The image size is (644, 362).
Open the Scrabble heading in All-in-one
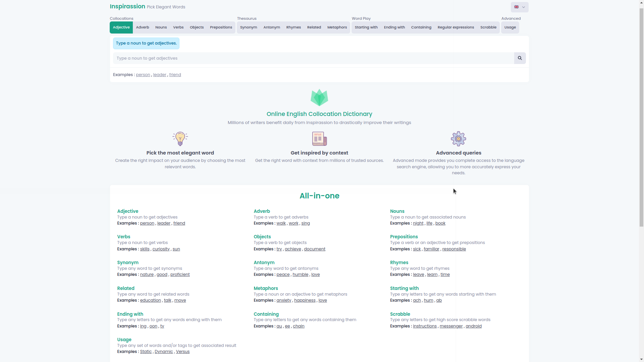coord(400,314)
